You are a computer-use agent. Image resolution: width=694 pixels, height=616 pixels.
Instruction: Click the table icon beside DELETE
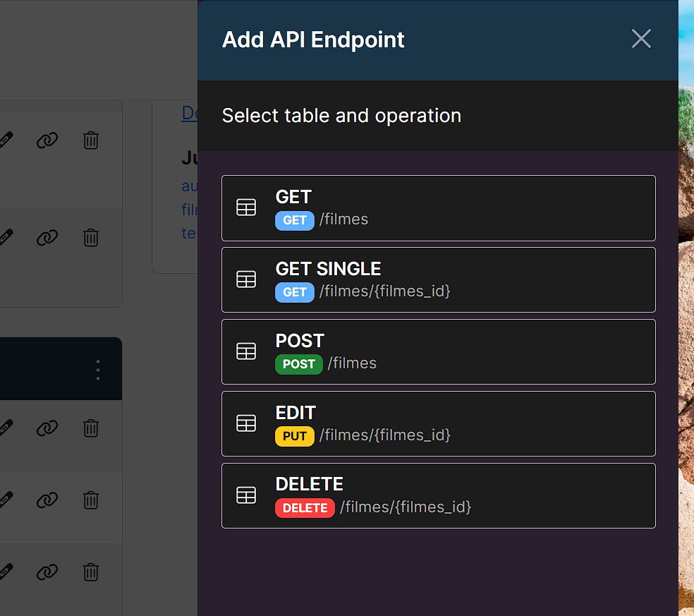[x=246, y=495]
